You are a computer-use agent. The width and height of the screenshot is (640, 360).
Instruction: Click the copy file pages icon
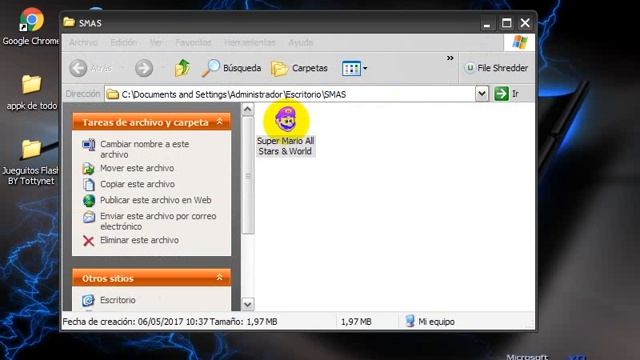tap(89, 184)
